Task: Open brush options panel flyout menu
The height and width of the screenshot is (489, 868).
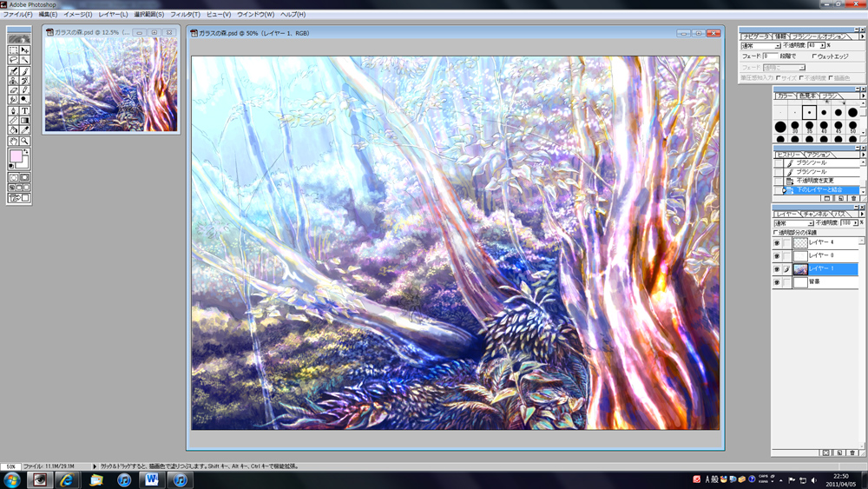Action: pos(862,36)
